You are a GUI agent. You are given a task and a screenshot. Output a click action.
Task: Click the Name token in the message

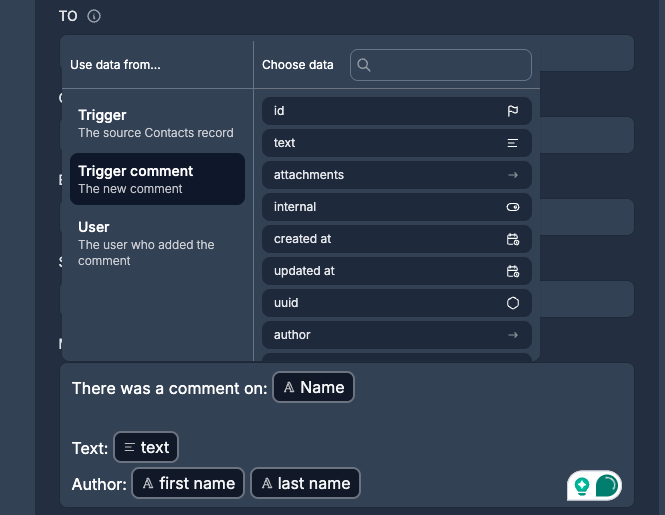coord(313,388)
